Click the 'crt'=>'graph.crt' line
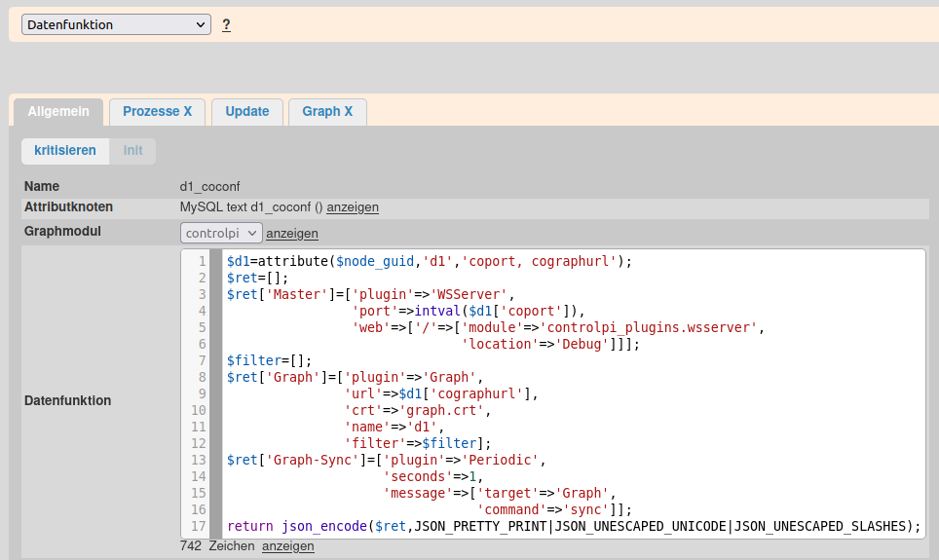Screen dimensions: 939x560 418,411
